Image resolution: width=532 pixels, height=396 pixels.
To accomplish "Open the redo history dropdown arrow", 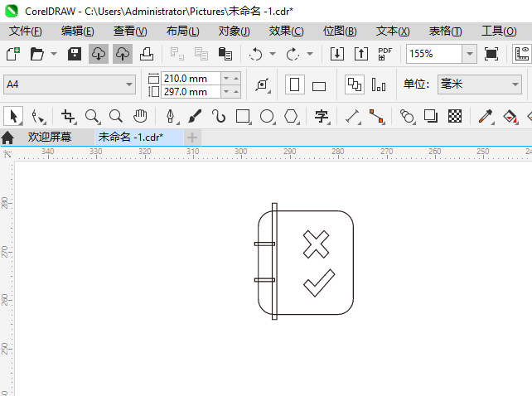I will coord(309,54).
